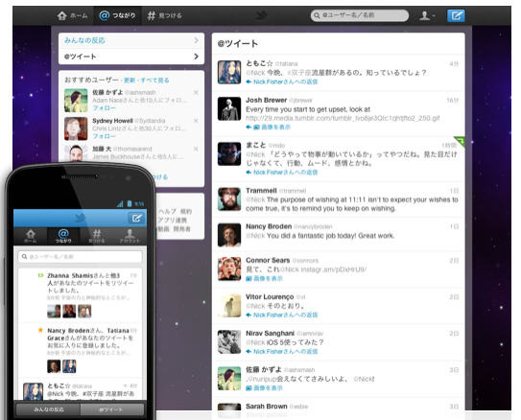The height and width of the screenshot is (420, 521).
Task: Click Josh Brewer name in tweet
Action: point(266,100)
